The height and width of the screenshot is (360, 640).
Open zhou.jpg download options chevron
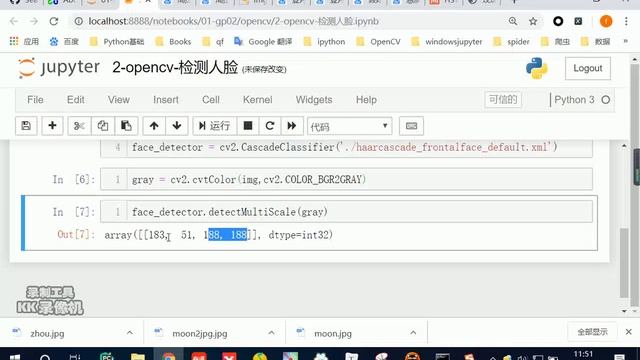pyautogui.click(x=130, y=333)
